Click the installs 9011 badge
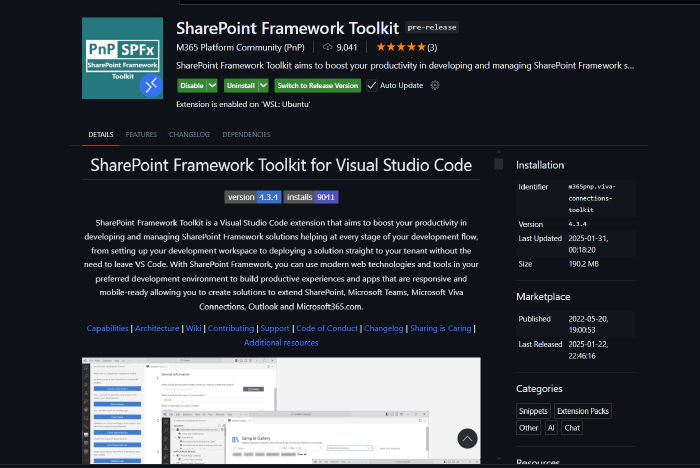 point(311,197)
